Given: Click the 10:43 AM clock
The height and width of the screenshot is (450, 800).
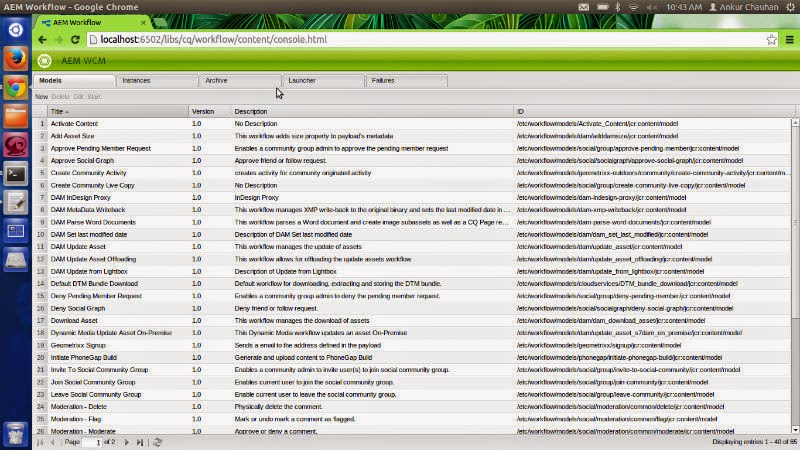Looking at the screenshot, I should pyautogui.click(x=684, y=7).
